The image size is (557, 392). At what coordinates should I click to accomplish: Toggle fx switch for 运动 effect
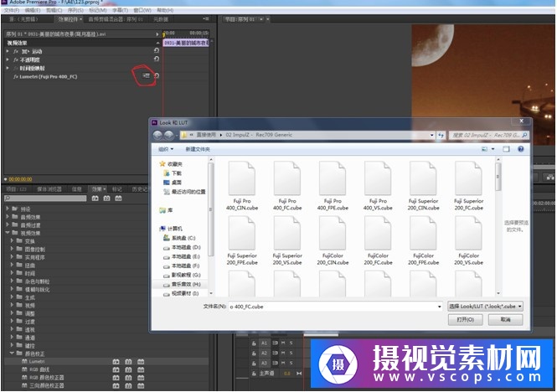click(x=16, y=51)
